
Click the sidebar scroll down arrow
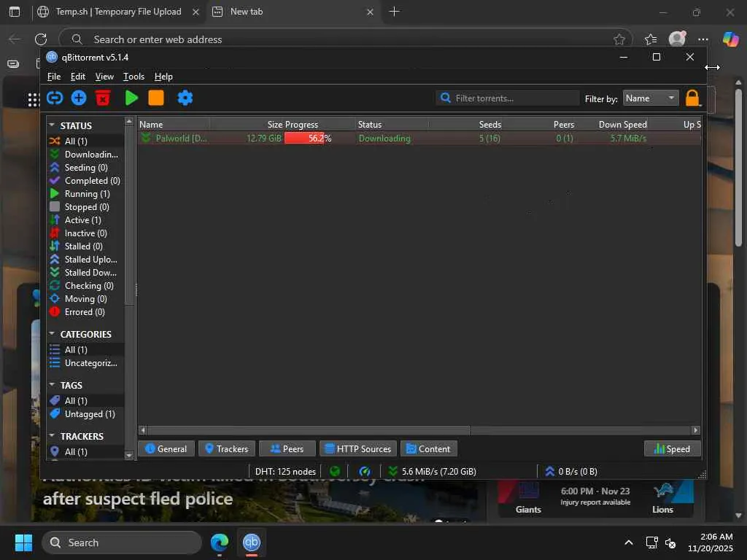[x=128, y=456]
